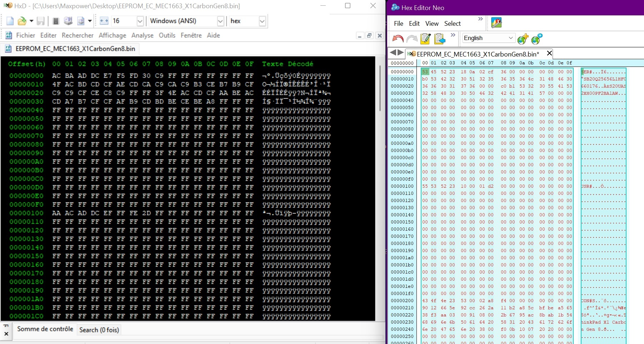The image size is (644, 344).
Task: Restore the HxD inner document window
Action: [370, 36]
